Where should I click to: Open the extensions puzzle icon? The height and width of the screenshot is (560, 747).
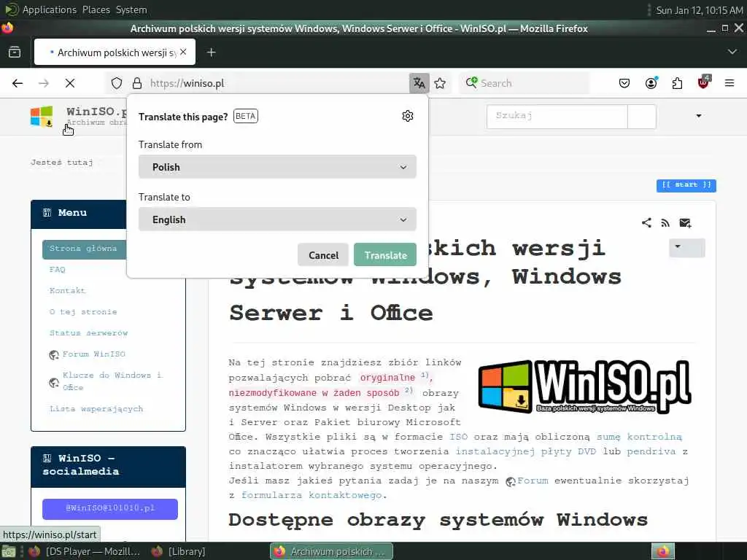(677, 83)
